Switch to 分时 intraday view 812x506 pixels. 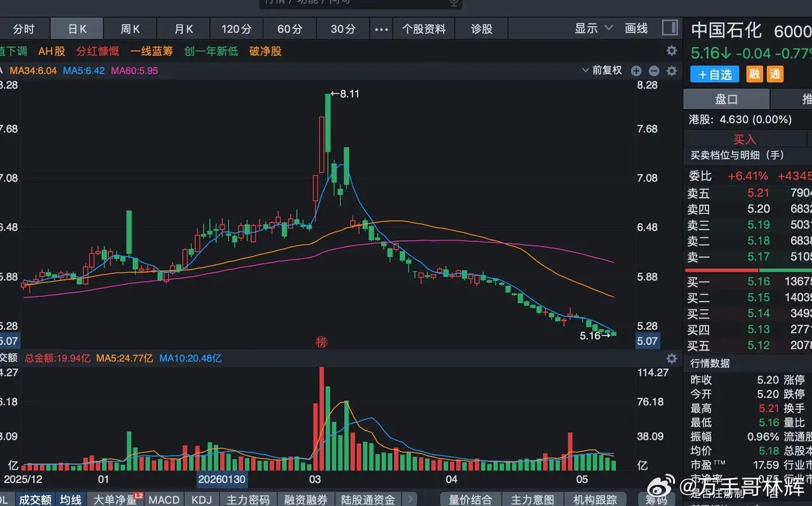tap(23, 29)
